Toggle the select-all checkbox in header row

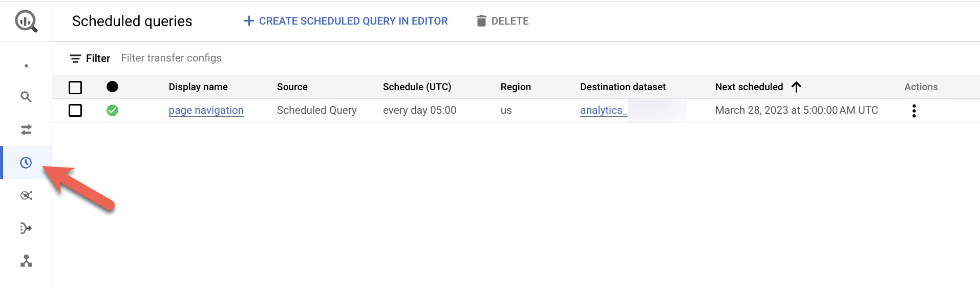pyautogui.click(x=75, y=87)
